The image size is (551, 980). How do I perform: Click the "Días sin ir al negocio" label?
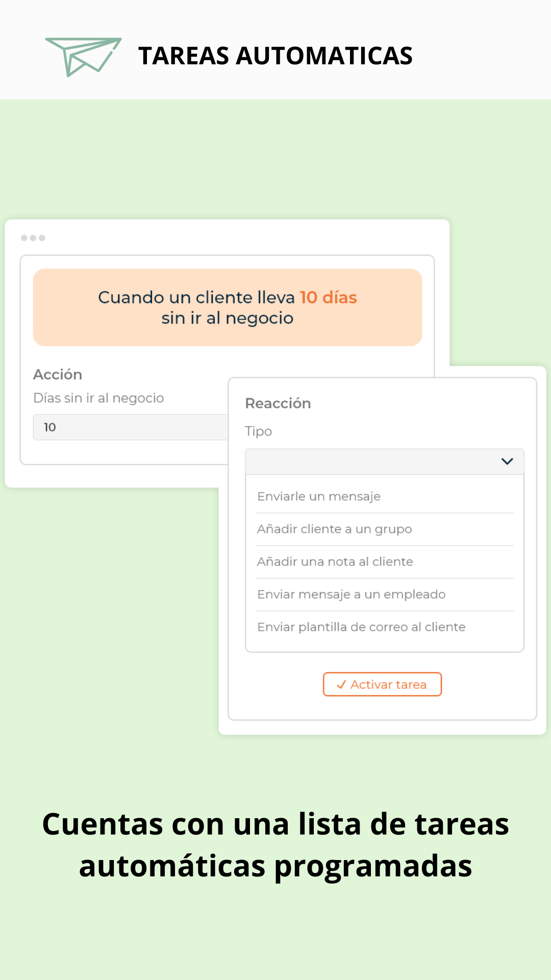(98, 398)
